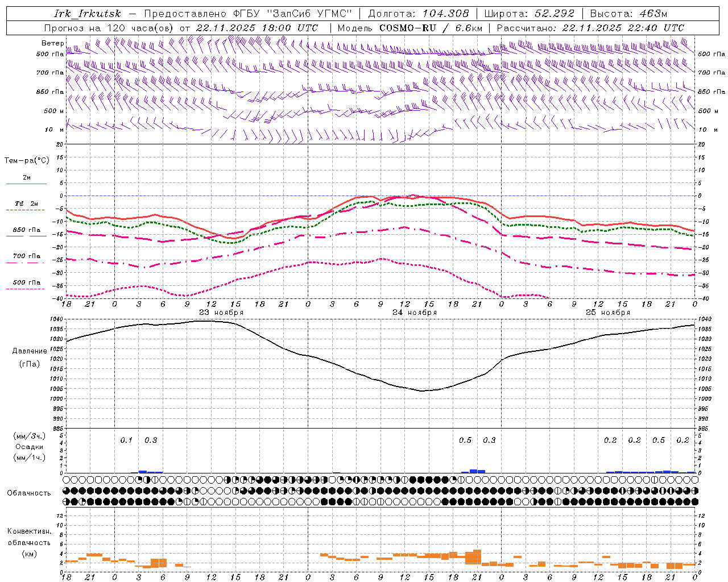Click the "(км)" unit below convective label

click(x=29, y=554)
